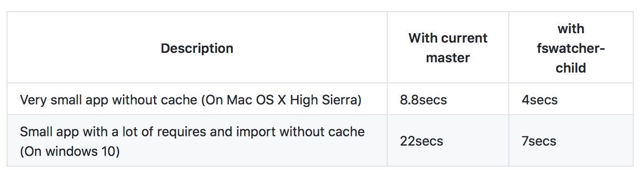This screenshot has height=176, width=644.
Task: Click the "(On windows 10)" text
Action: pos(69,152)
